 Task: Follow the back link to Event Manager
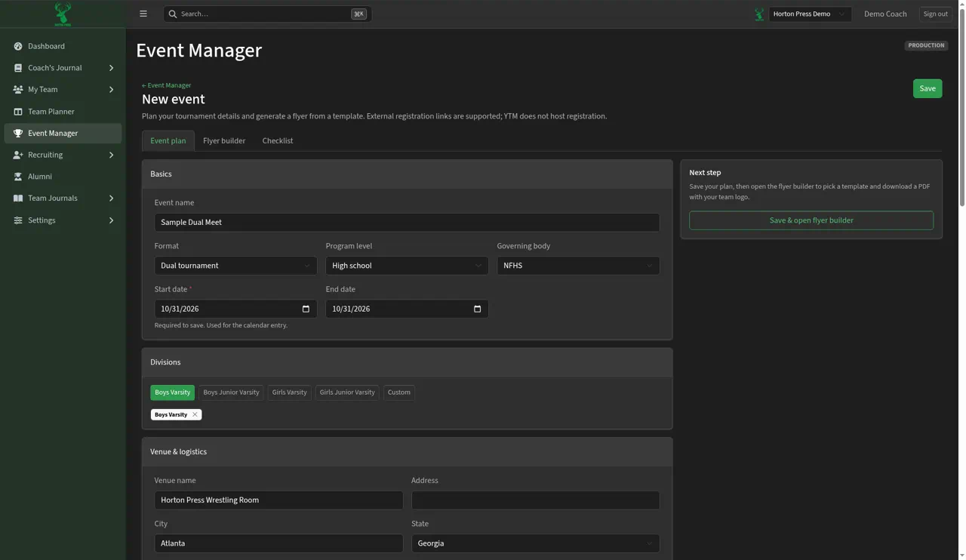167,85
